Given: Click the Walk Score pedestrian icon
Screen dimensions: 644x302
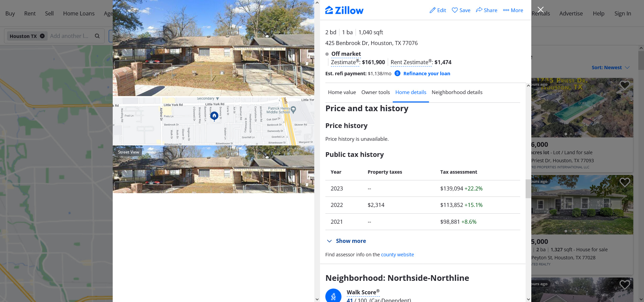Looking at the screenshot, I should [333, 296].
